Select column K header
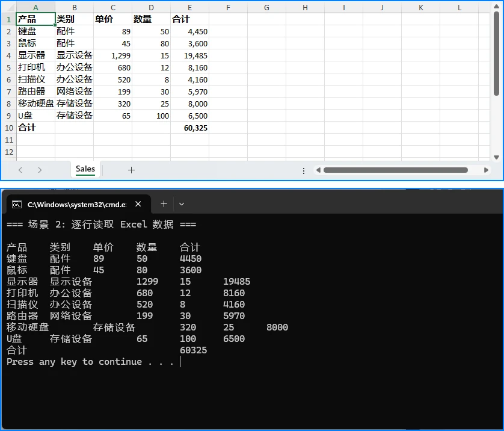 click(x=421, y=7)
